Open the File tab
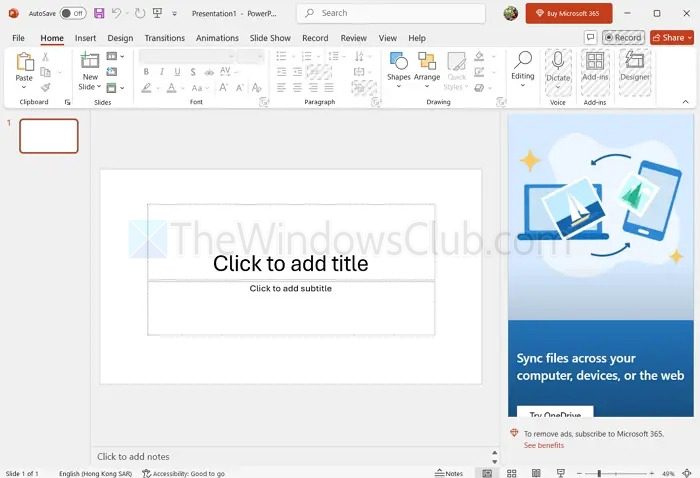Viewport: 700px width, 478px height. (x=18, y=38)
